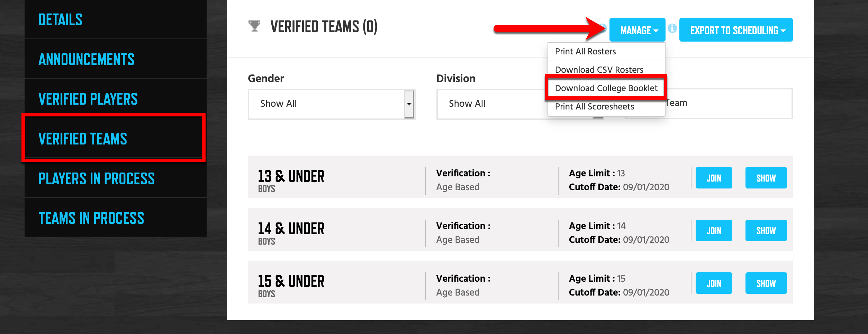Click Join for 13 & Under Boys
Screen dimensions: 868x334
714,178
